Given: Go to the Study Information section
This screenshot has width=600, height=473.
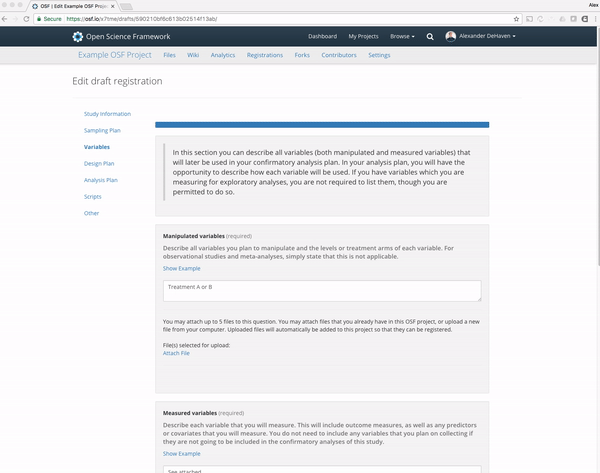Looking at the screenshot, I should click(107, 114).
